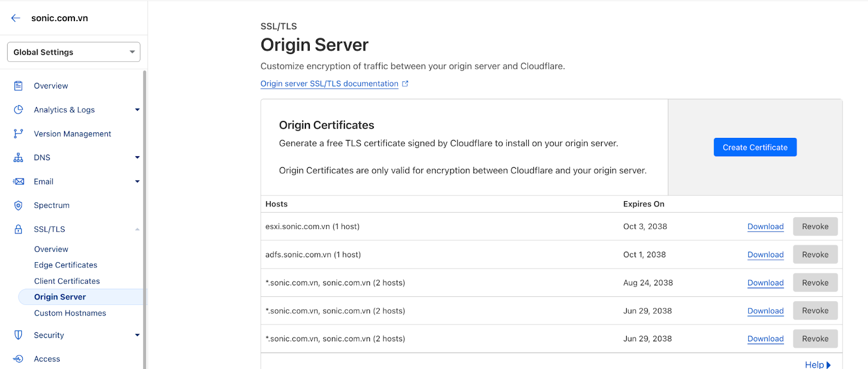This screenshot has width=868, height=369.
Task: Click the Oct 3, 2038 expiry date
Action: 645,226
